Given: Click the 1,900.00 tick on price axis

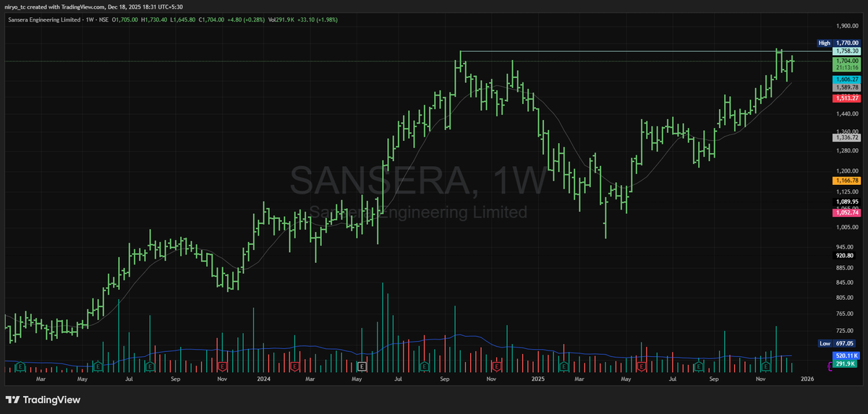Looking at the screenshot, I should click(x=846, y=26).
